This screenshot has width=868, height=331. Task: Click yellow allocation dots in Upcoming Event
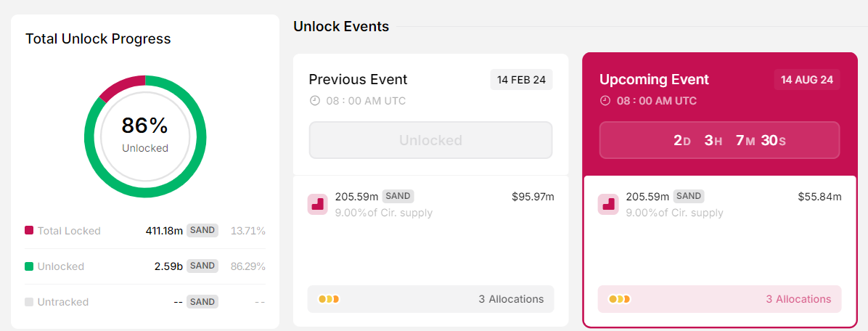[619, 299]
